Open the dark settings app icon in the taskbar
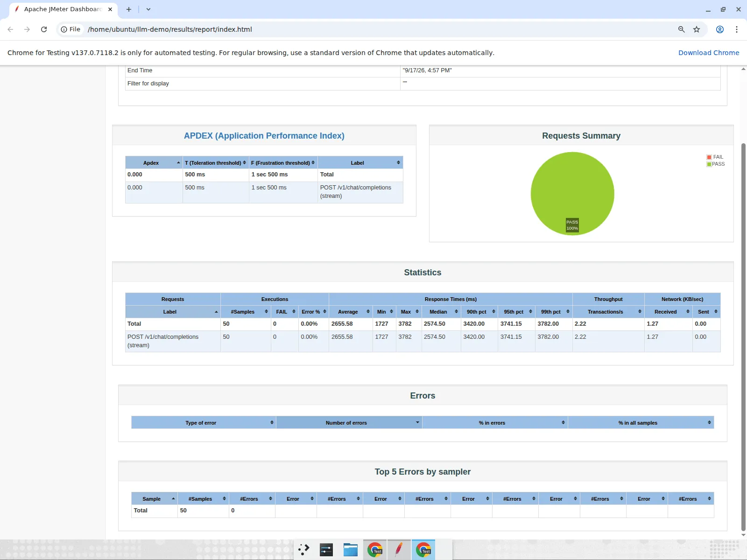 pos(326,550)
